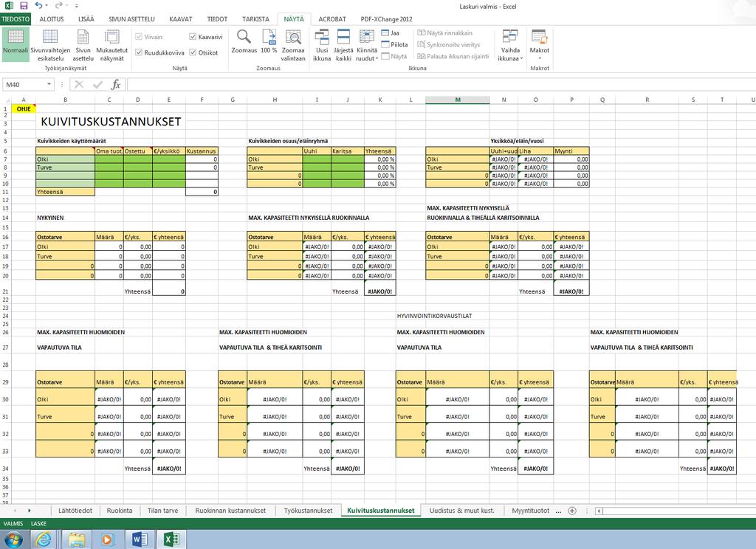Click the horizontal scrollbar left arrow
This screenshot has width=756, height=549.
tap(599, 511)
